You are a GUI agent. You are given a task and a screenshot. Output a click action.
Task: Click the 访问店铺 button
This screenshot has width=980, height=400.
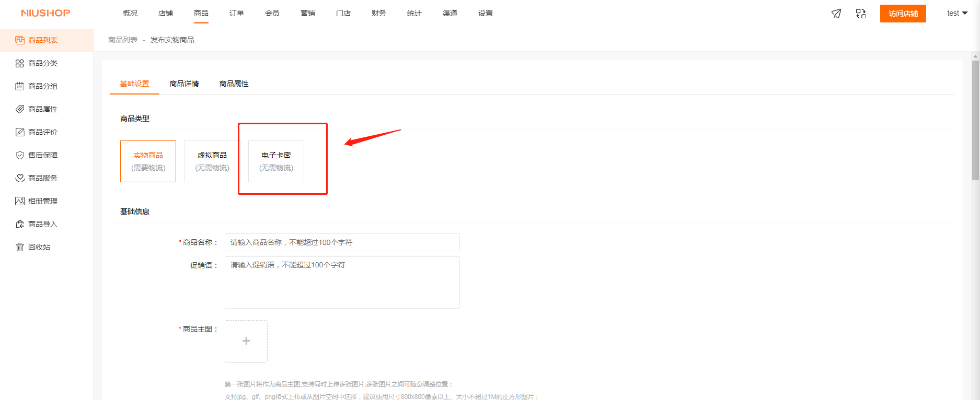pos(903,14)
